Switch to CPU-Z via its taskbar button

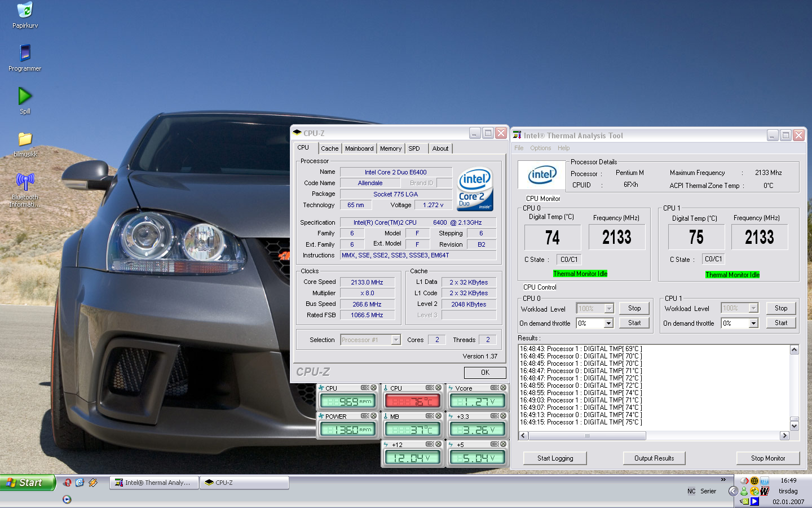(244, 483)
